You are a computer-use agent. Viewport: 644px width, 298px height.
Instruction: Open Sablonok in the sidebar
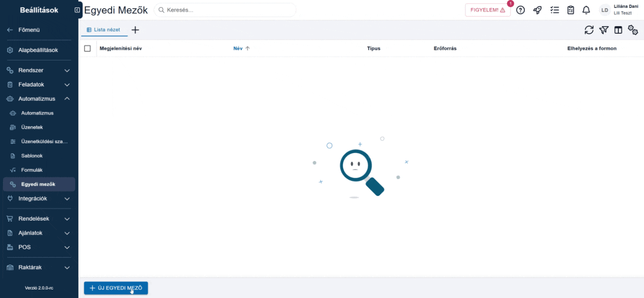tap(32, 156)
